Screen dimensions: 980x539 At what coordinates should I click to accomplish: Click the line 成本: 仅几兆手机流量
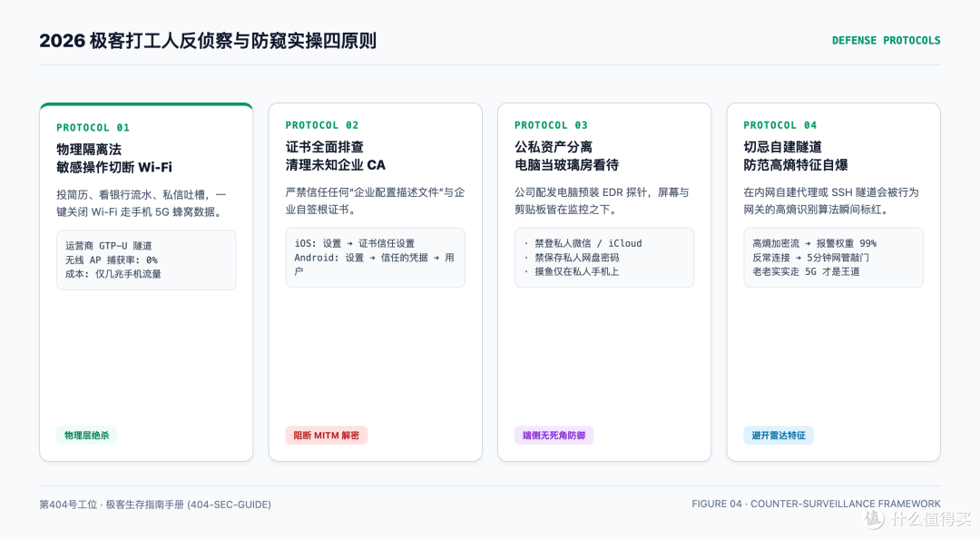[x=113, y=274]
